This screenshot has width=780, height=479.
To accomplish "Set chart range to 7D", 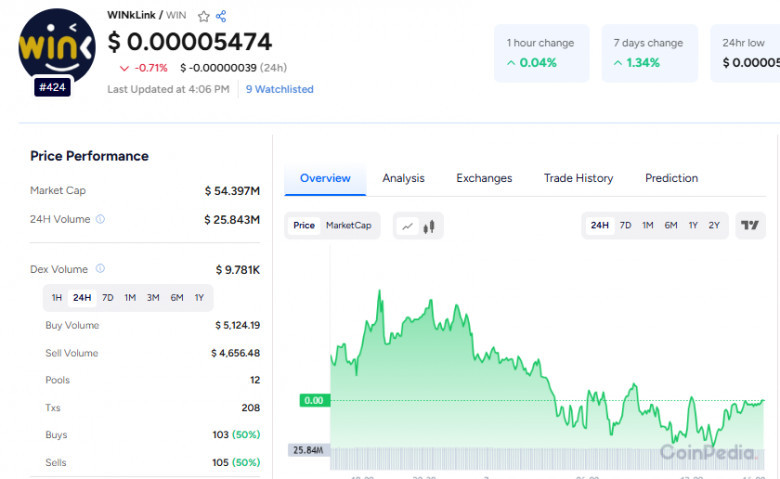I will click(625, 225).
